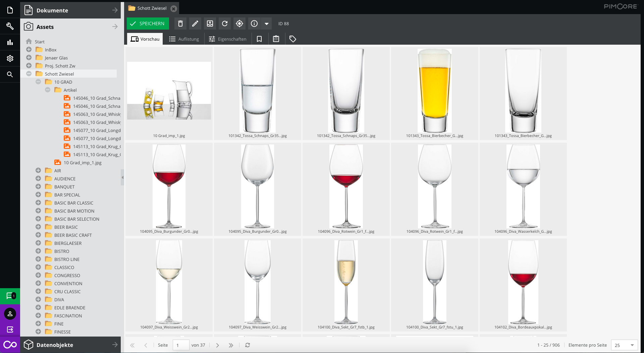Screen dimensions: 644x353
Task: Expand the AIR folder
Action: (x=38, y=171)
